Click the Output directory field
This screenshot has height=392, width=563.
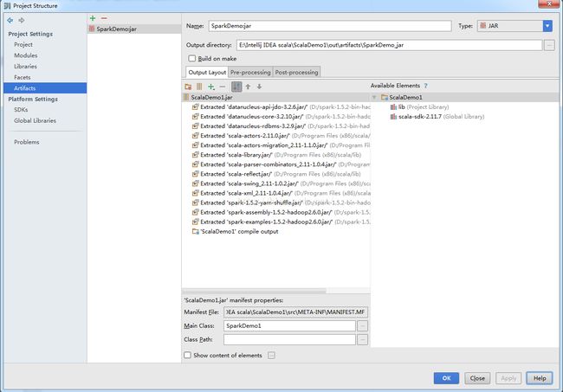pos(389,45)
